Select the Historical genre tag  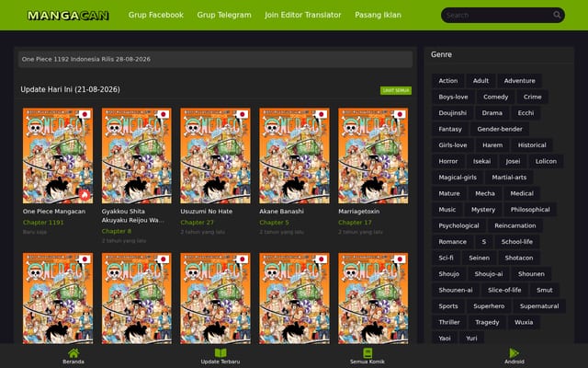pyautogui.click(x=532, y=145)
